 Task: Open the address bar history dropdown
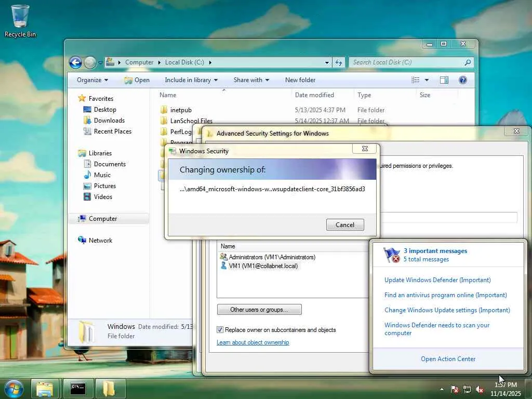[x=327, y=63]
